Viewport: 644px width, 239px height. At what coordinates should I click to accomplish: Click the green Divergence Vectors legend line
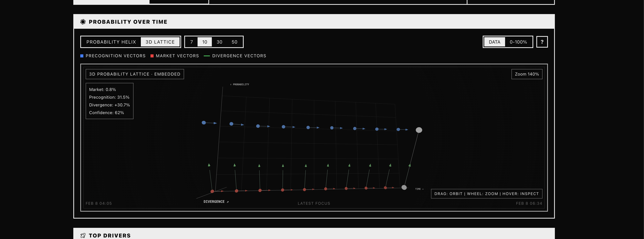206,56
